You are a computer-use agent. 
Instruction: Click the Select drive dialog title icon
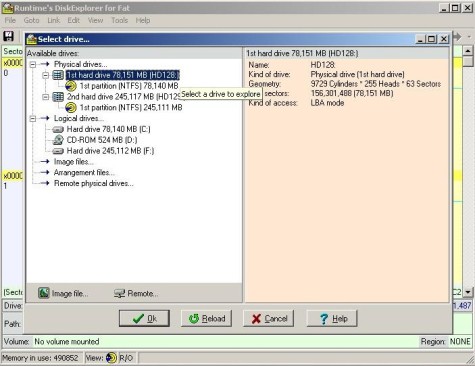pyautogui.click(x=32, y=39)
